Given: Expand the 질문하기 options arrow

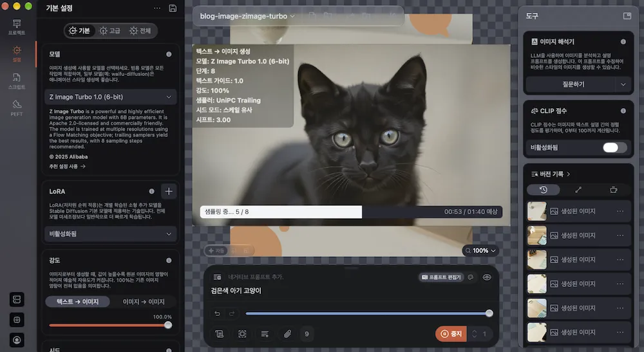Looking at the screenshot, I should click(623, 84).
